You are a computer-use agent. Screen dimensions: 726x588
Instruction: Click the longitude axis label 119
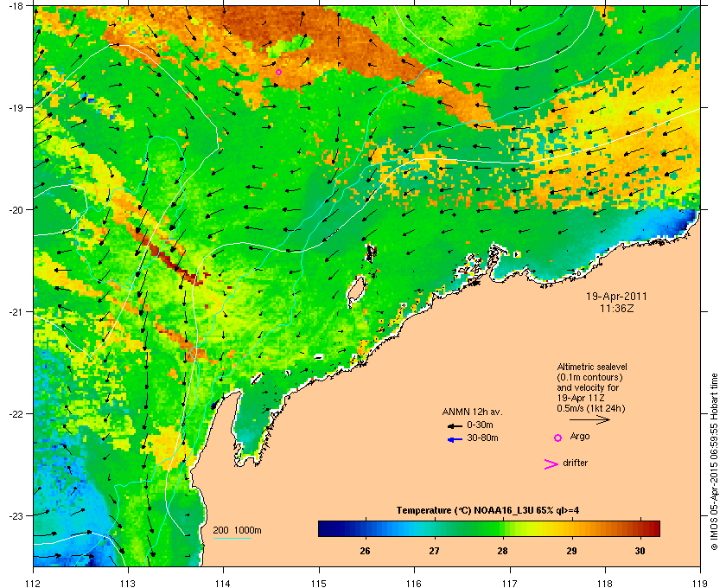(x=700, y=584)
